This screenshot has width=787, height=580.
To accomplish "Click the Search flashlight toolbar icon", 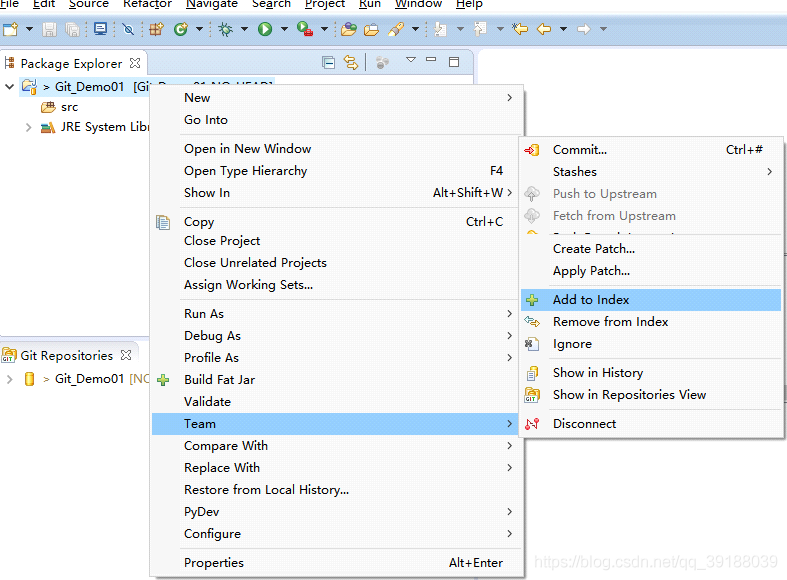I will click(396, 29).
